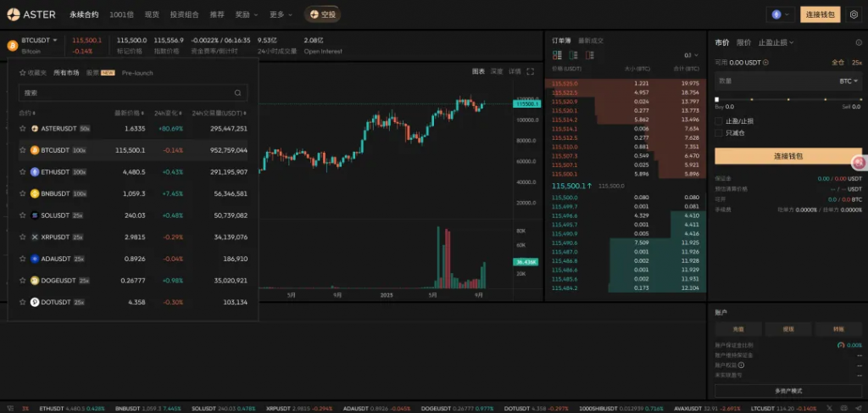
Task: Set size slider to the 100% marker
Action: (x=860, y=100)
